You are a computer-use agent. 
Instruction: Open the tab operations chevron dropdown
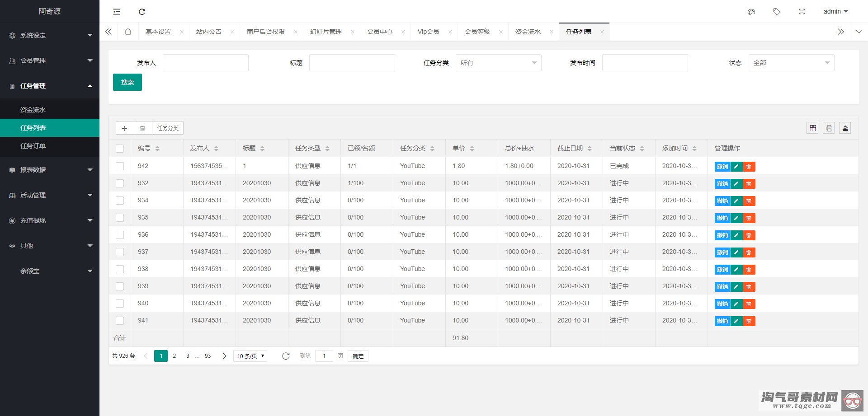click(x=859, y=32)
